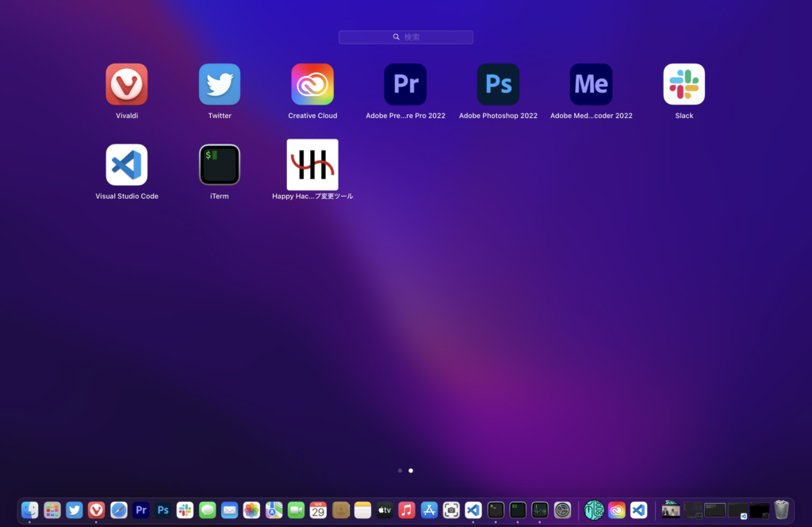Screen dimensions: 812x527
Task: Click the "iTerm" label in Launchpad
Action: [x=220, y=197]
